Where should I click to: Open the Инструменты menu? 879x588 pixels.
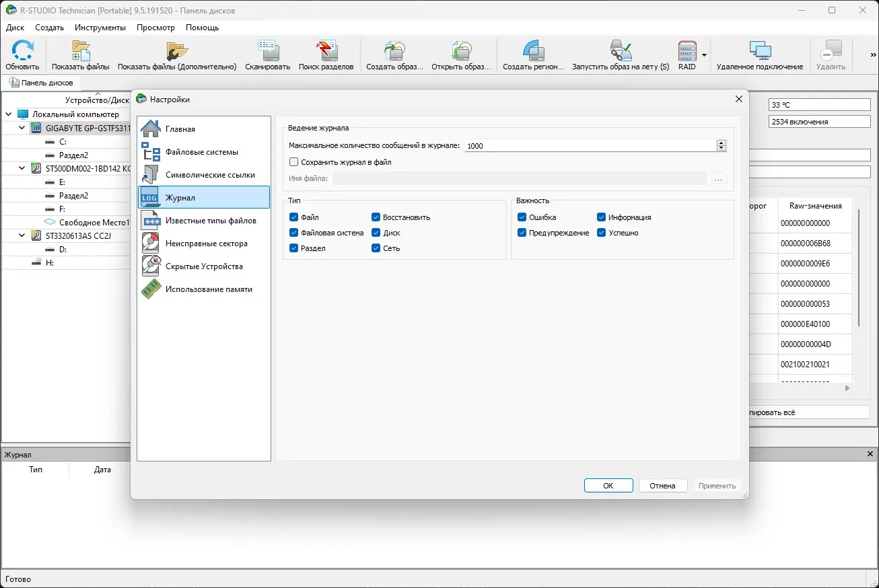[100, 28]
